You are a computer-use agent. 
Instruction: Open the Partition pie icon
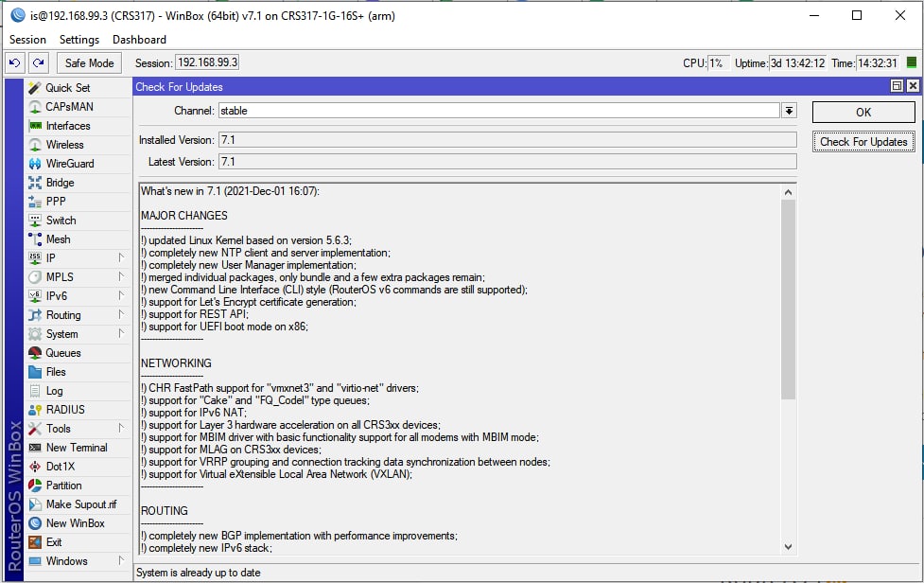(x=35, y=486)
